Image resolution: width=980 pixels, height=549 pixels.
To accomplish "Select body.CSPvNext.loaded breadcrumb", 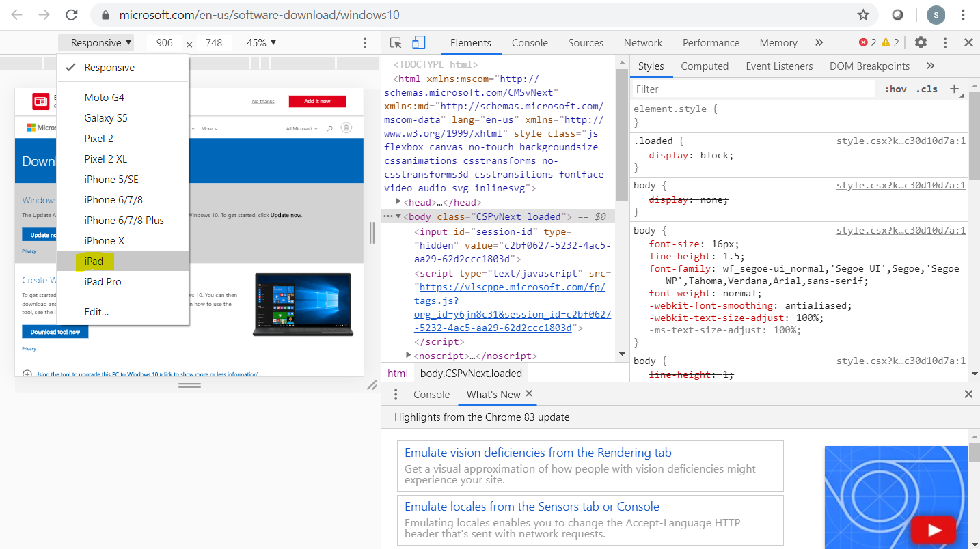I will [x=471, y=373].
